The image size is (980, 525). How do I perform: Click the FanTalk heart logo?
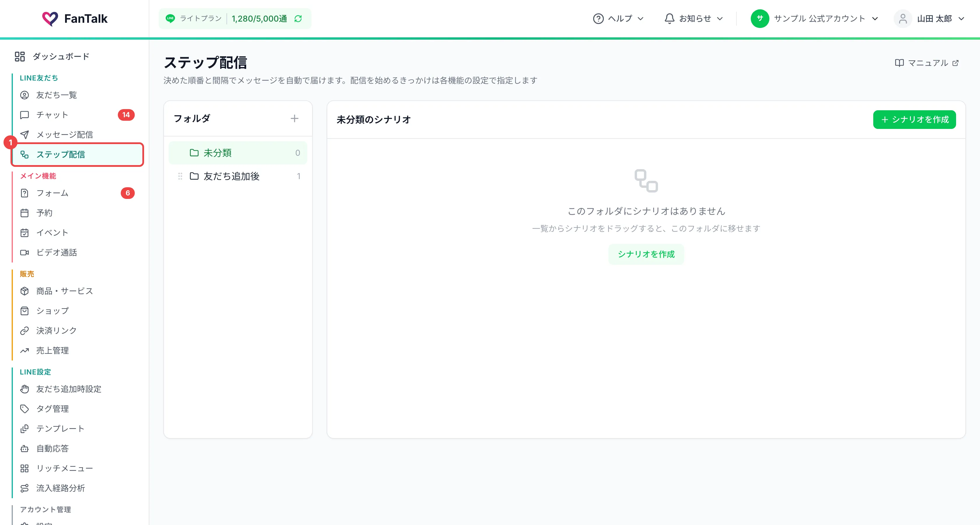(x=50, y=19)
